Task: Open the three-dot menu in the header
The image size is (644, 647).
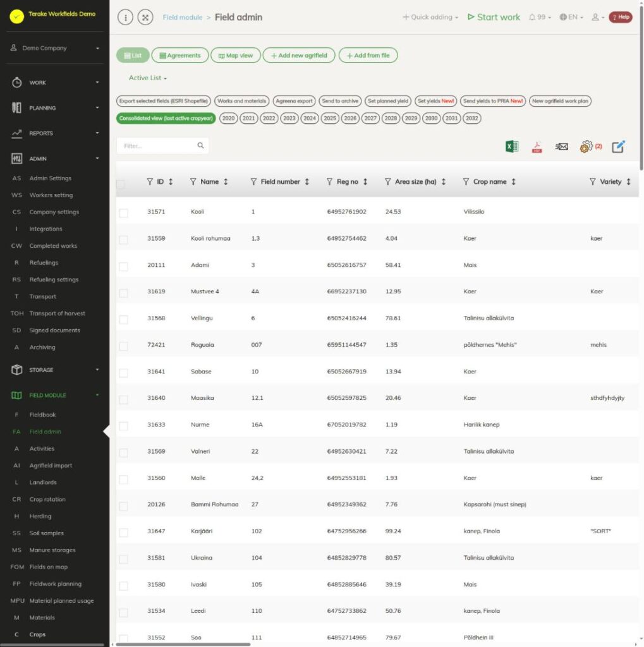Action: point(126,17)
